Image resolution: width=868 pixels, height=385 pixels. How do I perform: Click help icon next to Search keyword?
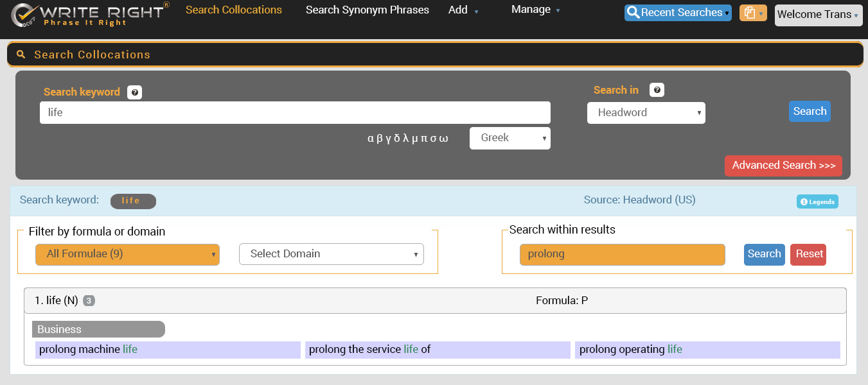click(134, 92)
